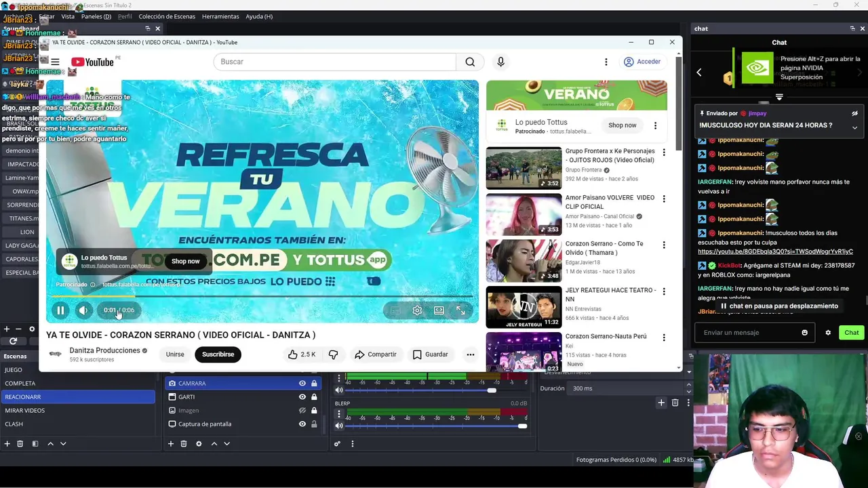Open chat settings gear icon
The image size is (868, 488).
click(x=828, y=333)
